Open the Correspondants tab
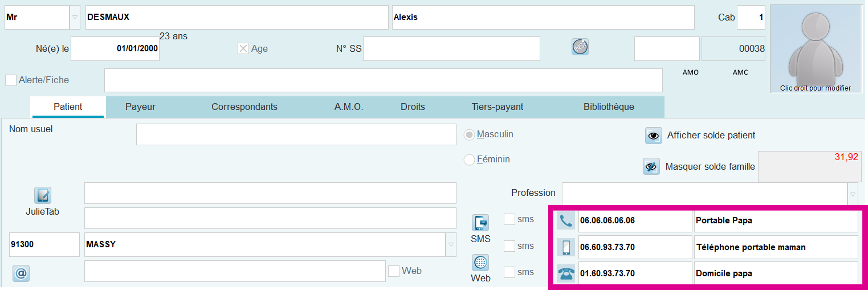Screen dimensions: 868x290 pyautogui.click(x=244, y=107)
